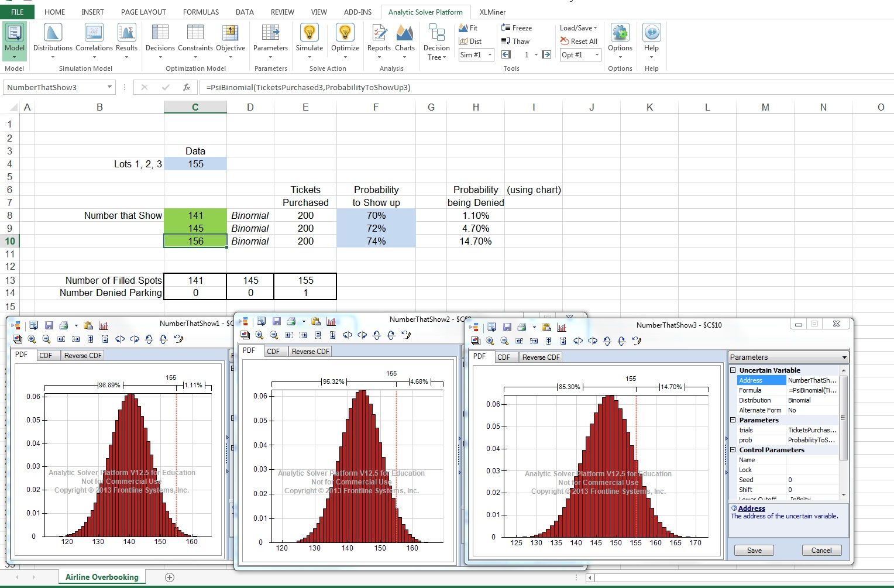Click print icon in NumberThatShow1 window
Image resolution: width=894 pixels, height=588 pixels.
coord(64,325)
